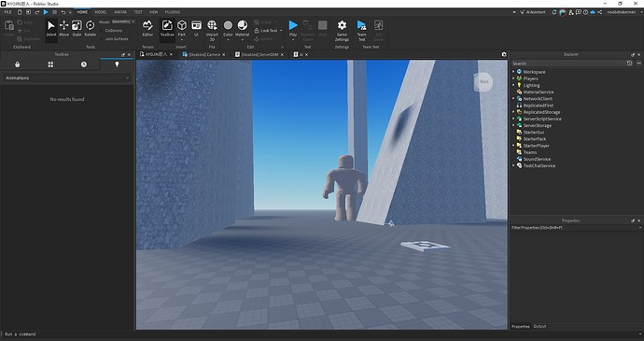The width and height of the screenshot is (644, 341).
Task: Open the UI insert tool
Action: pos(196,28)
